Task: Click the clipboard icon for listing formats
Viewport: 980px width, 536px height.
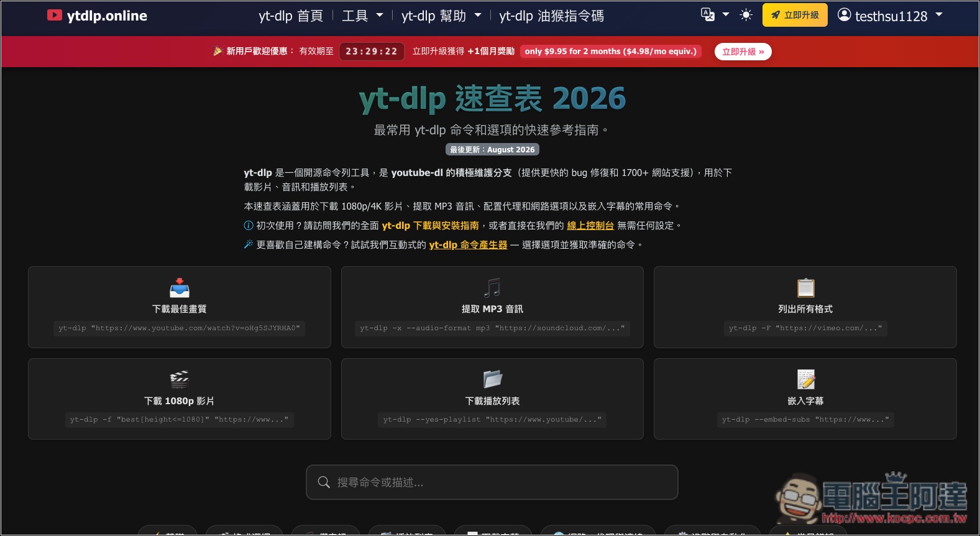Action: click(805, 288)
